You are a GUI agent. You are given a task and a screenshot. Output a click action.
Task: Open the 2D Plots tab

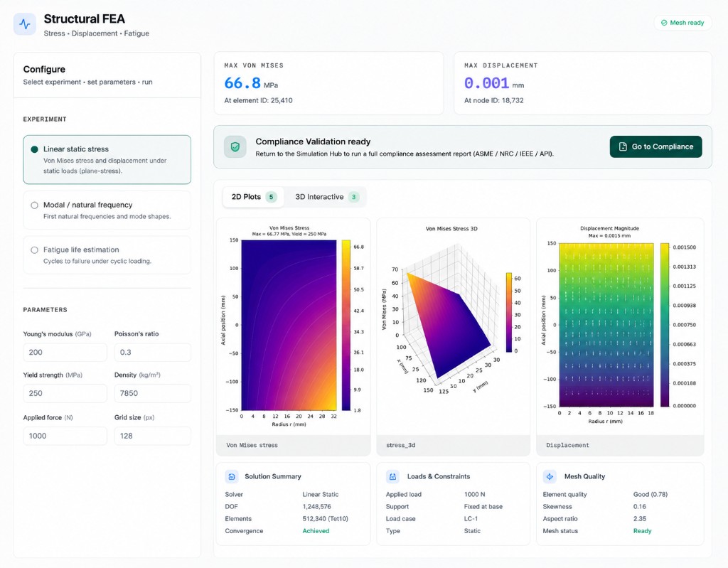click(254, 197)
